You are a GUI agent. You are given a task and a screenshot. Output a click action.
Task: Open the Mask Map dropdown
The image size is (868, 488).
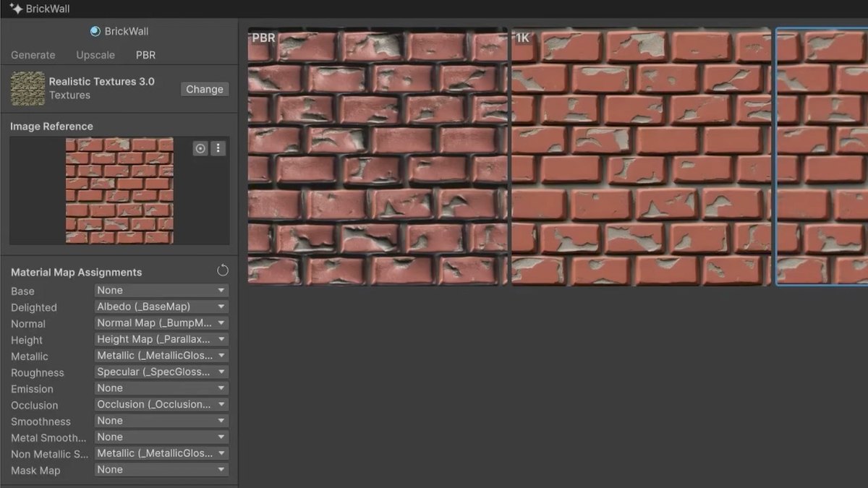pos(162,469)
